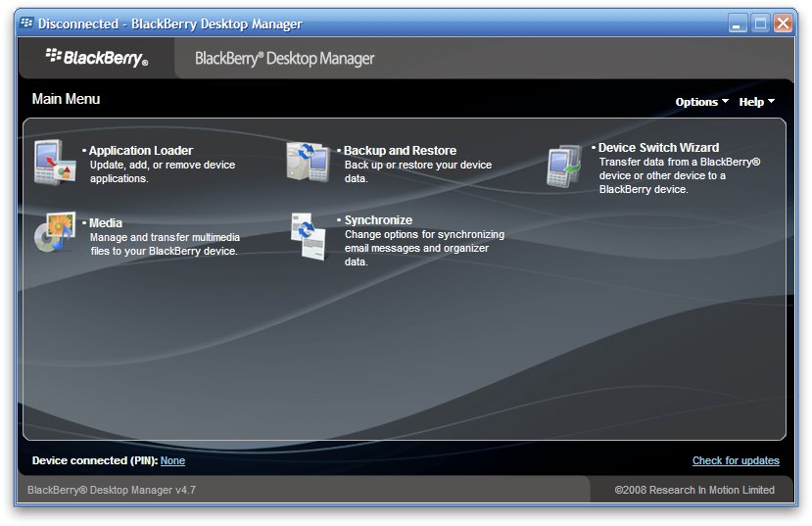This screenshot has height=526, width=812.
Task: Choose the Synchronize heading text
Action: click(378, 220)
